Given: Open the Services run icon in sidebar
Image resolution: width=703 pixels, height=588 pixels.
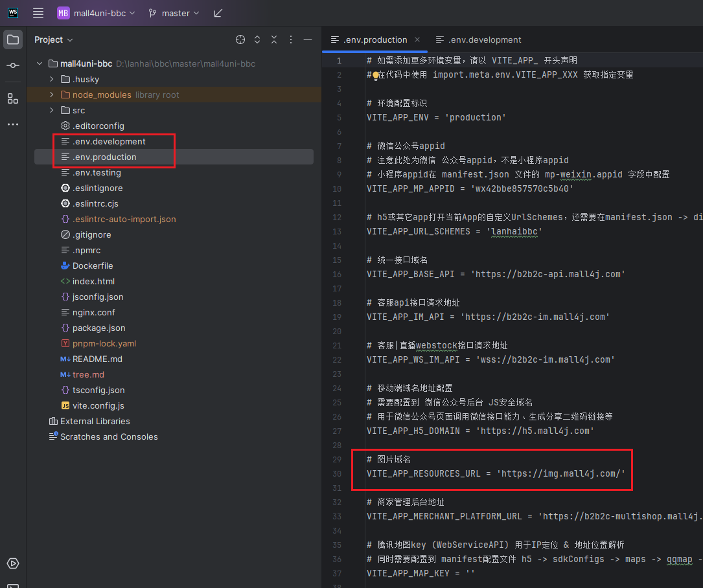Looking at the screenshot, I should (x=13, y=563).
